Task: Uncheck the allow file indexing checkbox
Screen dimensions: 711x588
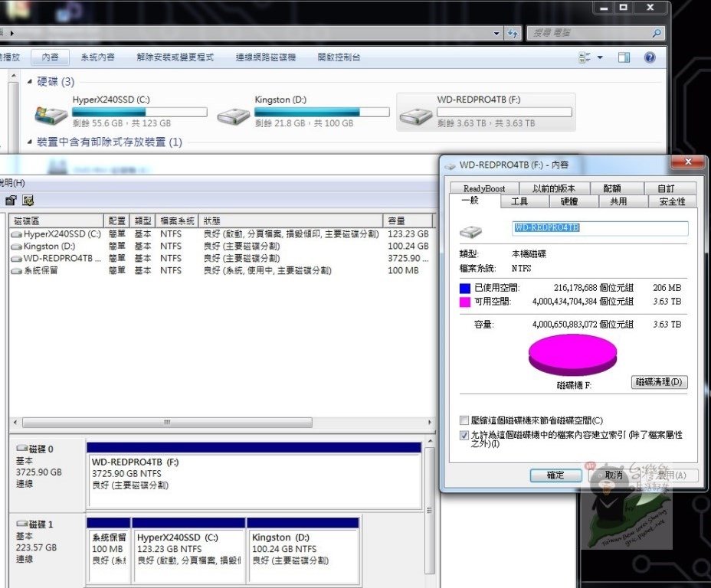Action: pyautogui.click(x=464, y=436)
